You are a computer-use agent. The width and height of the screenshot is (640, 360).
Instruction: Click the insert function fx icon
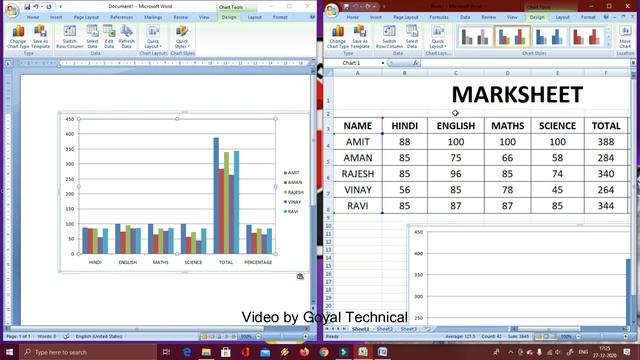coord(415,63)
